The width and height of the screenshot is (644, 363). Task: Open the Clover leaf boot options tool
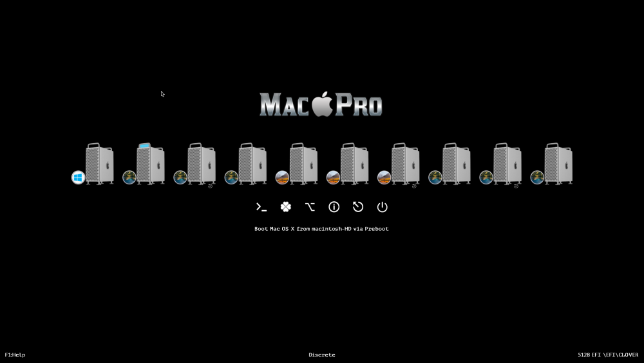point(285,207)
